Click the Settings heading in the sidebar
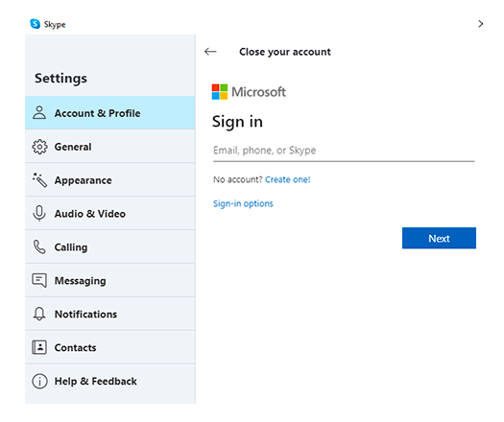 [60, 79]
